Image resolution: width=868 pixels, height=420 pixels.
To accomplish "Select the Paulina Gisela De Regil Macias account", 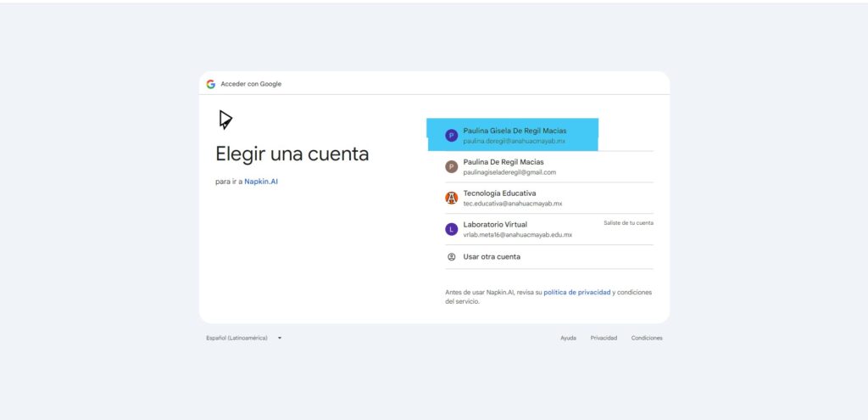I will (x=515, y=131).
